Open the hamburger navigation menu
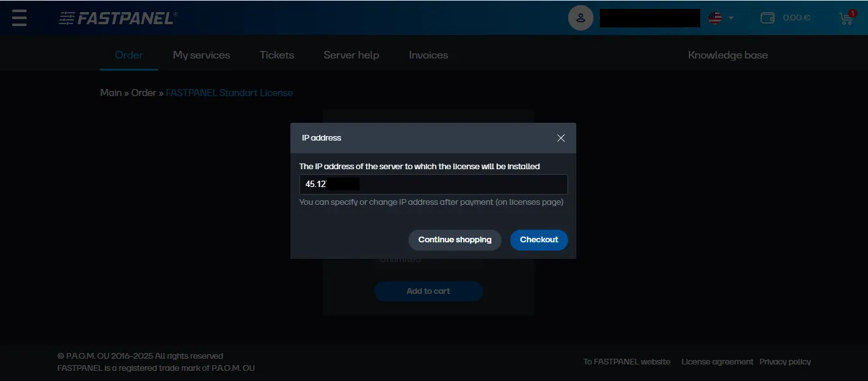Viewport: 868px width, 381px height. tap(18, 17)
